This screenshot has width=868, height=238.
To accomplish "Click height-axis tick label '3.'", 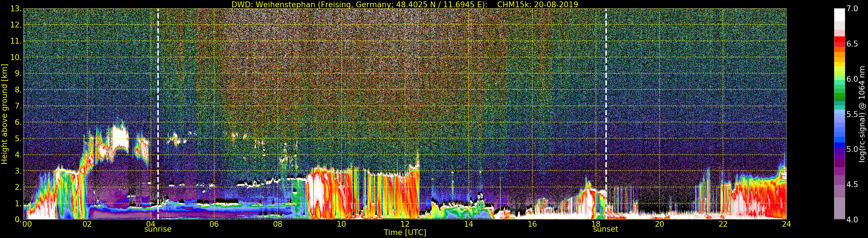I will (x=18, y=171).
